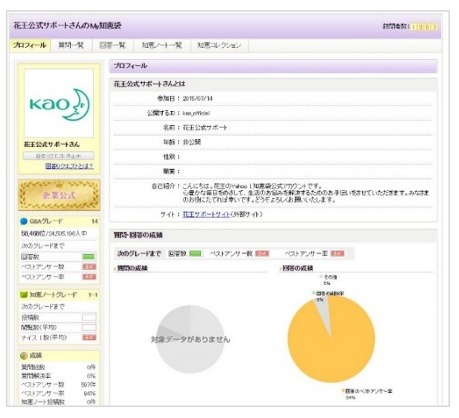Click the 自己紹介 text starting こんにちは
This screenshot has height=418, width=459.
point(306,193)
